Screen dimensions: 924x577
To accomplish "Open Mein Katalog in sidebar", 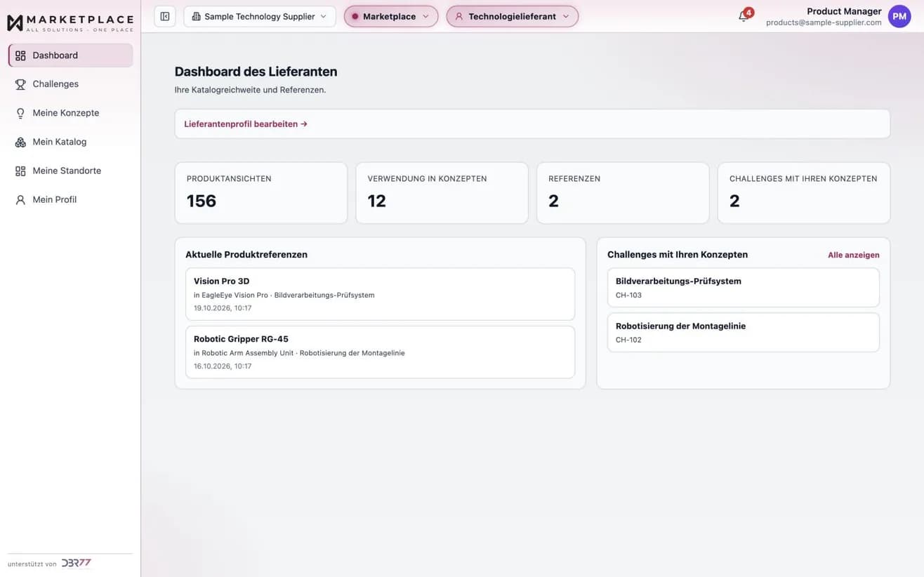I will coord(70,142).
